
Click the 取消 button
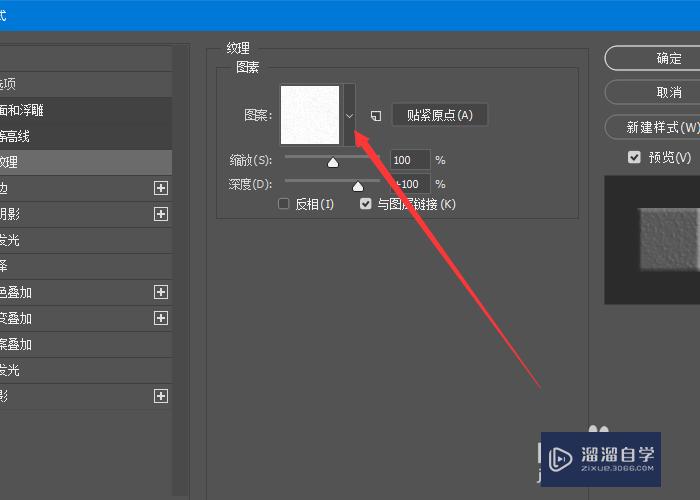tap(653, 92)
